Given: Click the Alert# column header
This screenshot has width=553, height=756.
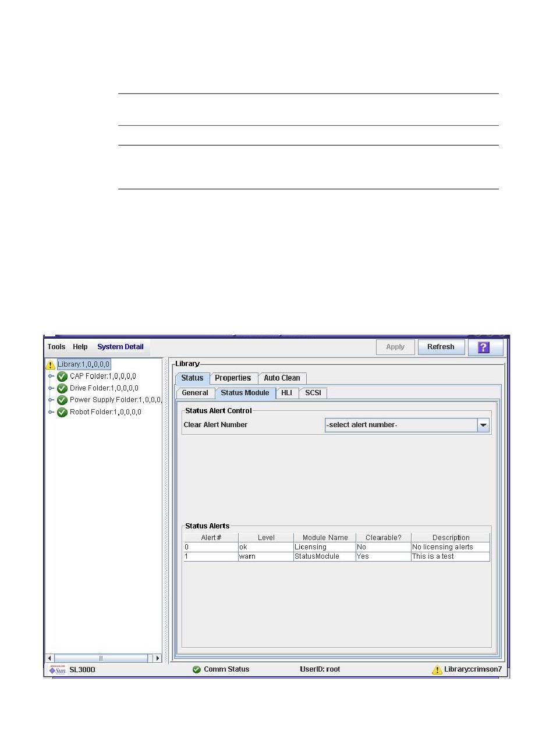Looking at the screenshot, I should click(211, 538).
